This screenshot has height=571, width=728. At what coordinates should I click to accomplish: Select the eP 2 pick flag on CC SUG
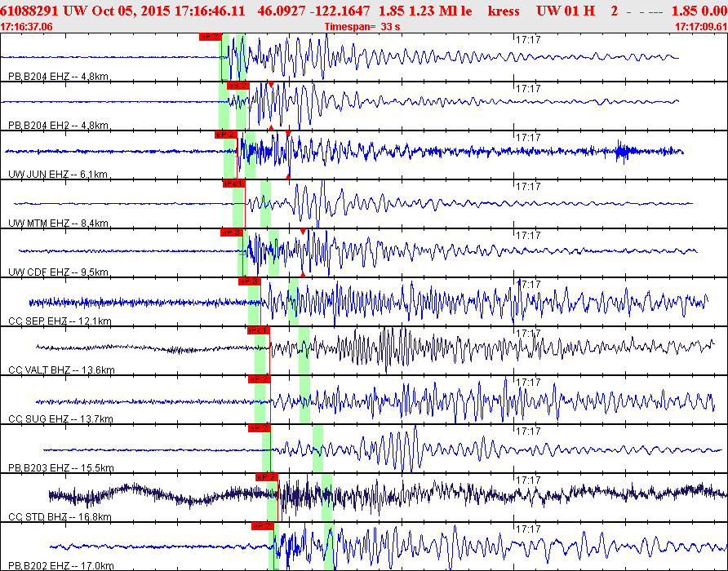point(259,379)
